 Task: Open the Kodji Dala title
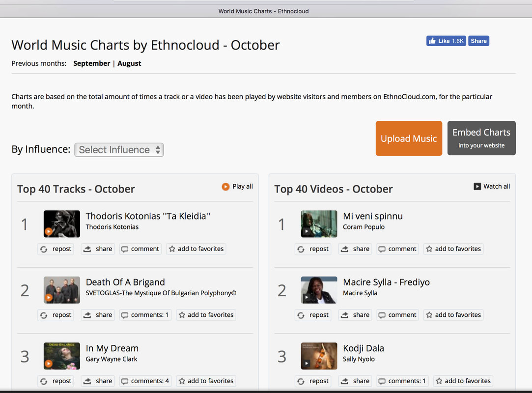[364, 348]
